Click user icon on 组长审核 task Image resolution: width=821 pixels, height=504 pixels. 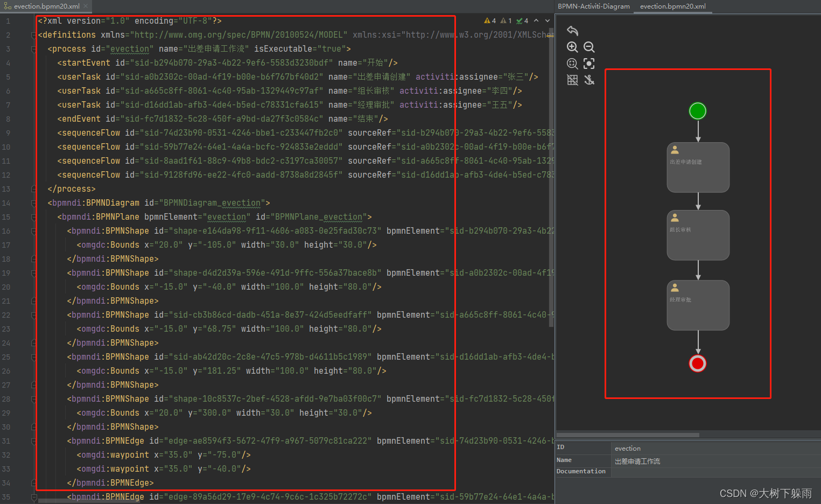coord(675,218)
